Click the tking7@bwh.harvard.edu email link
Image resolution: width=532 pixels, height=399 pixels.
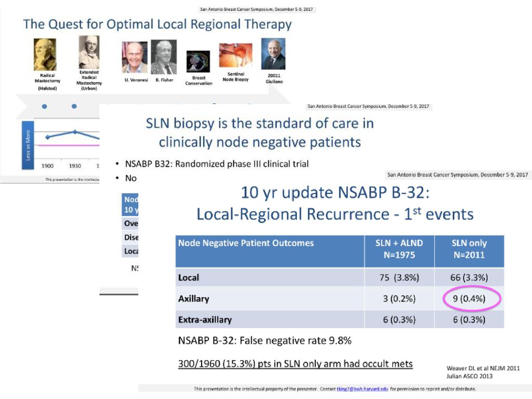tap(362, 389)
